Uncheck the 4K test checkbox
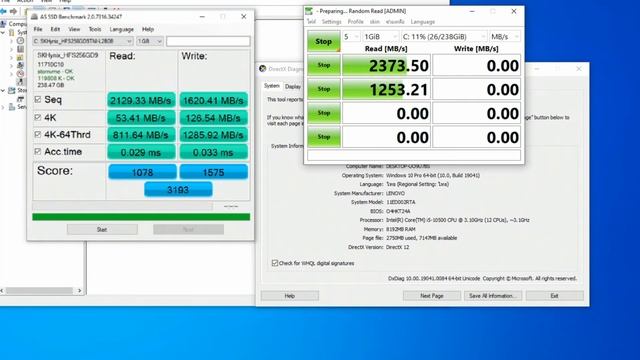 click(38, 118)
